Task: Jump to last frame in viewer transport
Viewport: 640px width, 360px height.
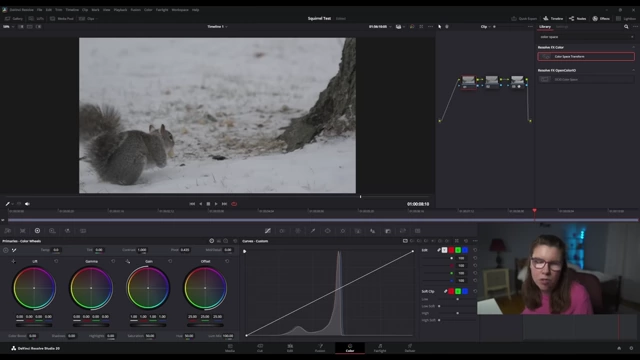Action: click(x=224, y=204)
